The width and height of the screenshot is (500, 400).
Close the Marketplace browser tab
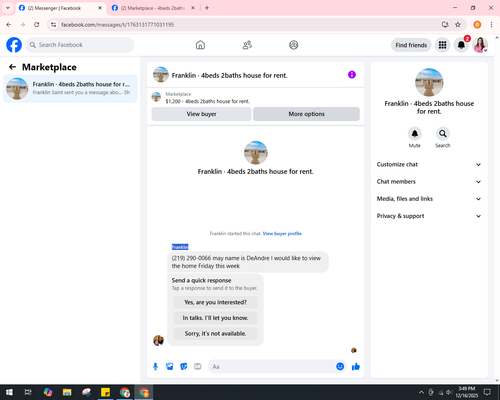[x=193, y=8]
